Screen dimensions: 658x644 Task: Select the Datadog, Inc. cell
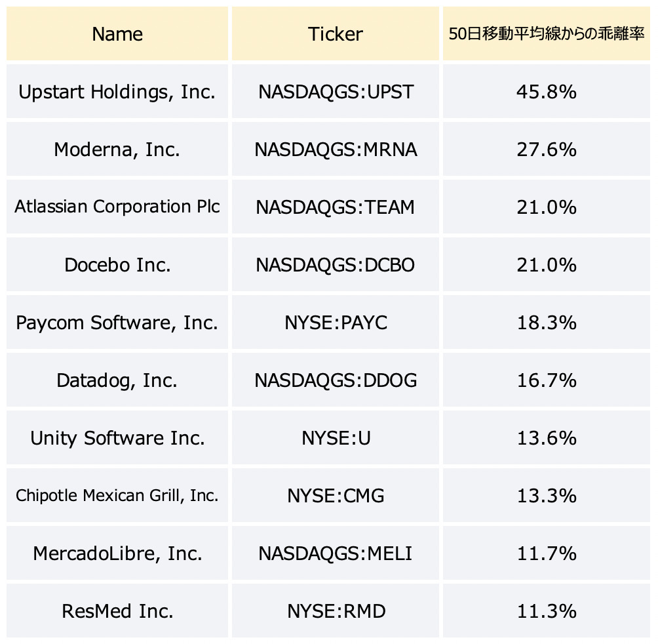click(x=117, y=380)
